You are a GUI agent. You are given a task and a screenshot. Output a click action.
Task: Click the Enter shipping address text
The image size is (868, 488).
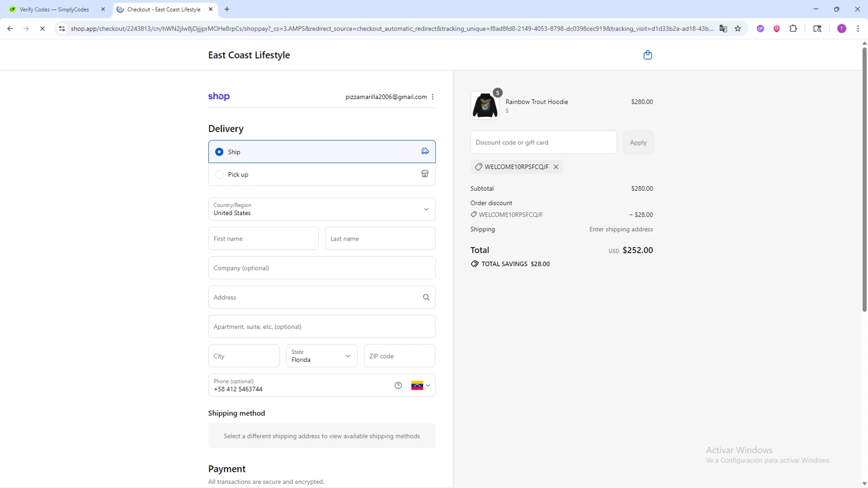click(621, 230)
